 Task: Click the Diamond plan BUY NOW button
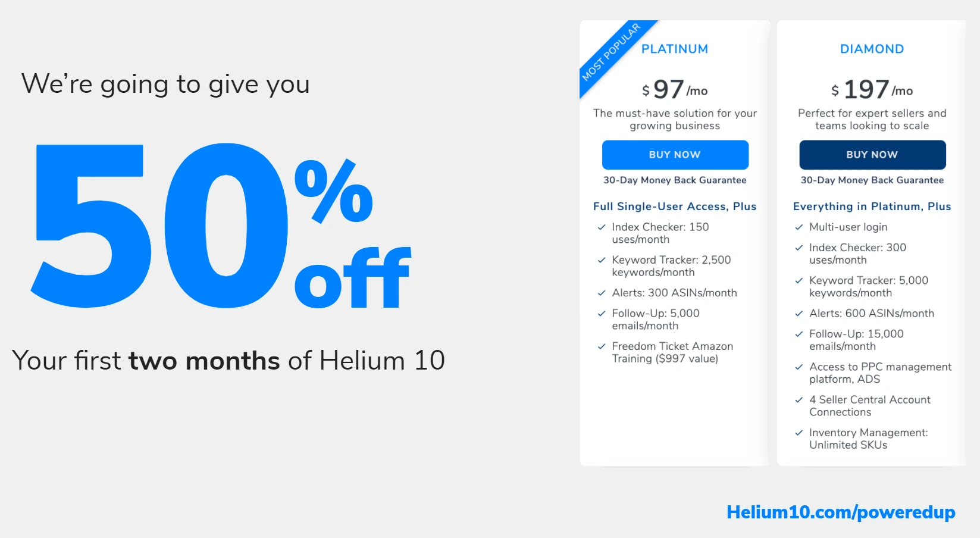tap(872, 155)
